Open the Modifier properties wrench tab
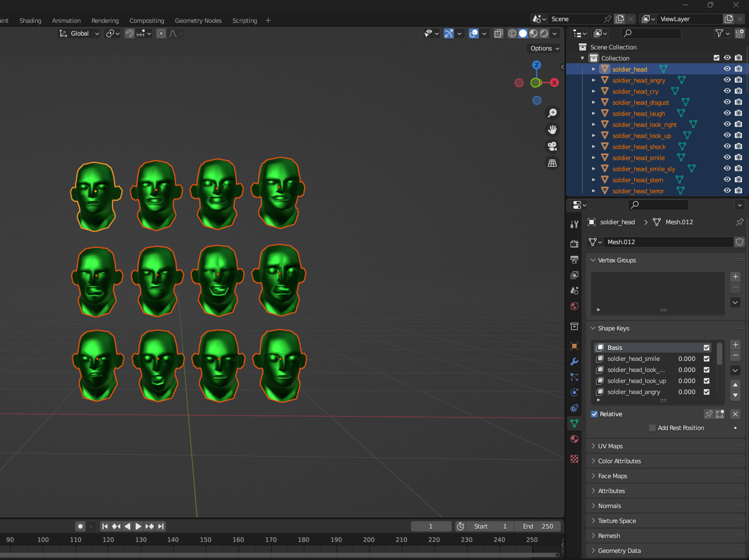 coord(574,361)
